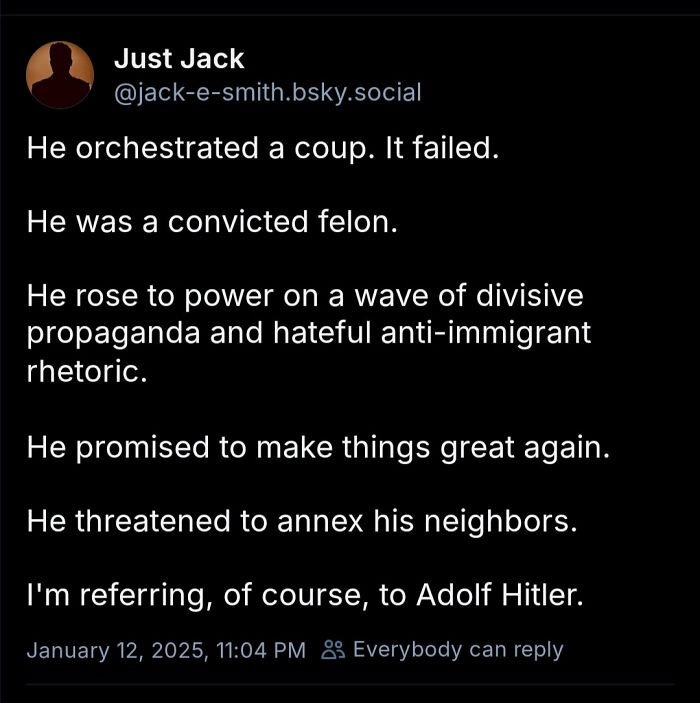
Task: Click the name 'Adolf Hitler' in post
Action: (500, 595)
